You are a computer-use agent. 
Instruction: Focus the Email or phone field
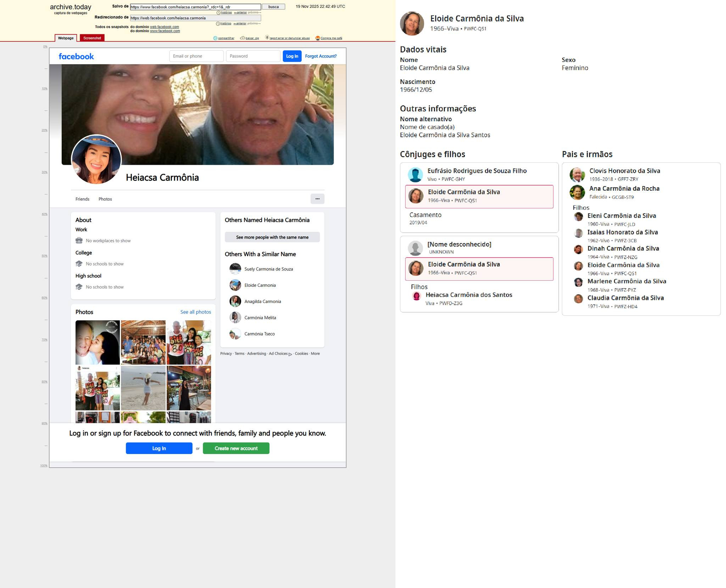tap(196, 56)
